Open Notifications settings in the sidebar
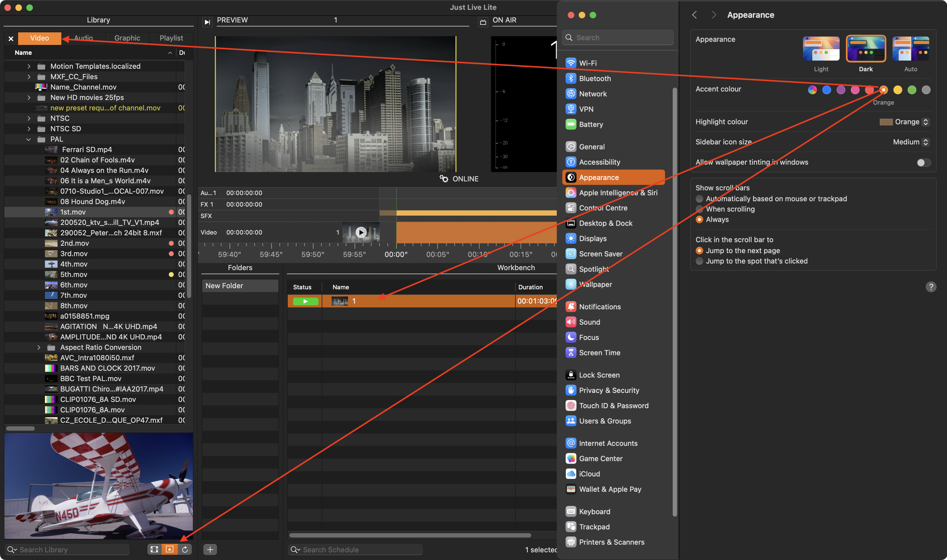The width and height of the screenshot is (947, 560). point(613,306)
